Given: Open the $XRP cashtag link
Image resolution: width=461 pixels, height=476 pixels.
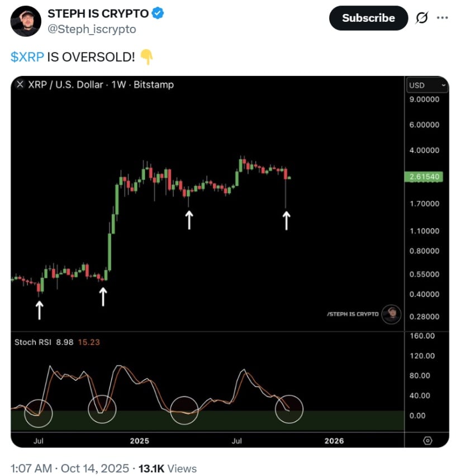Looking at the screenshot, I should point(27,56).
